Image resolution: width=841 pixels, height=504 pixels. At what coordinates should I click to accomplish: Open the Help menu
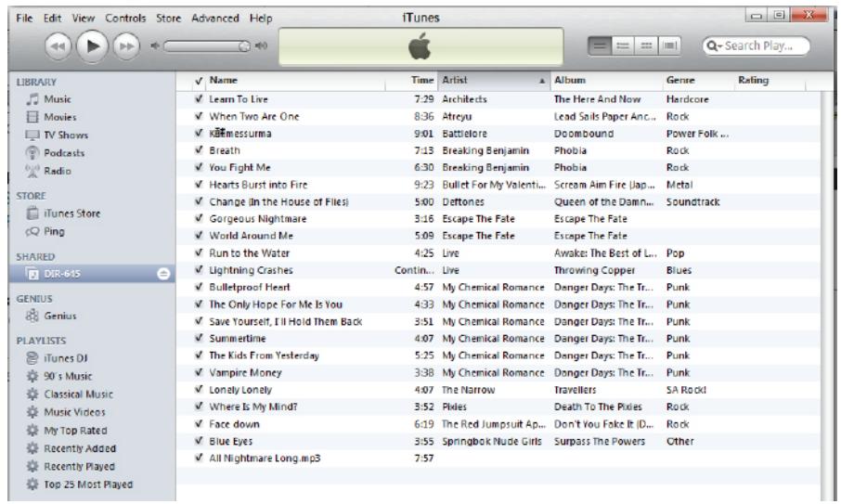tap(261, 19)
